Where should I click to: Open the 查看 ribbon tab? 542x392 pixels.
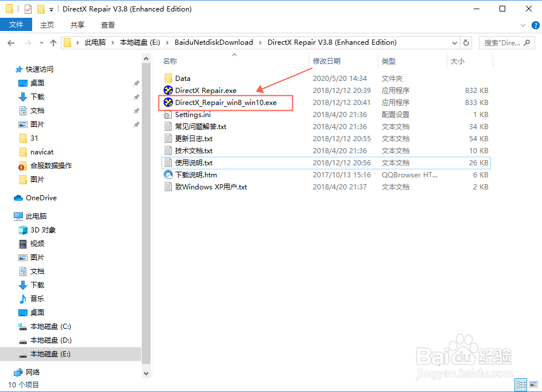click(x=108, y=25)
